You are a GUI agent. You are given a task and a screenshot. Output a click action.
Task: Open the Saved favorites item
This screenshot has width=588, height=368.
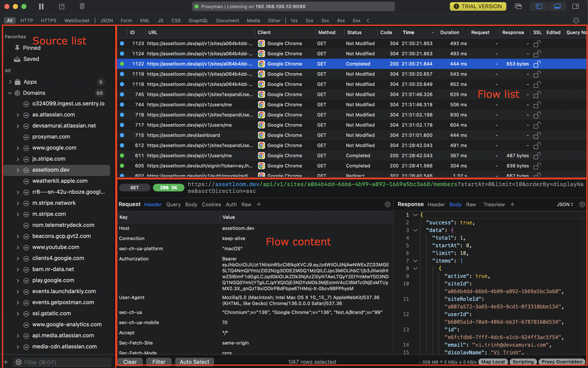tap(31, 59)
